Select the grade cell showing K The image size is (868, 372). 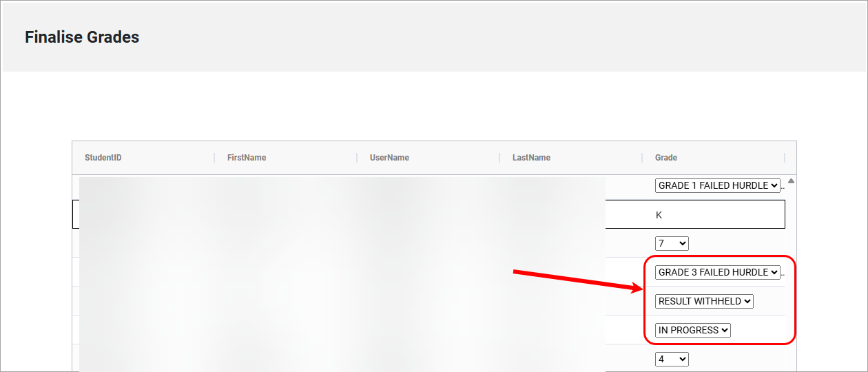(x=714, y=215)
